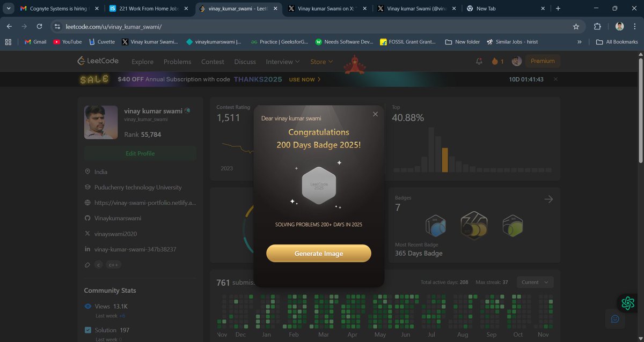Click the daily streak flame icon
The height and width of the screenshot is (342, 644).
495,61
